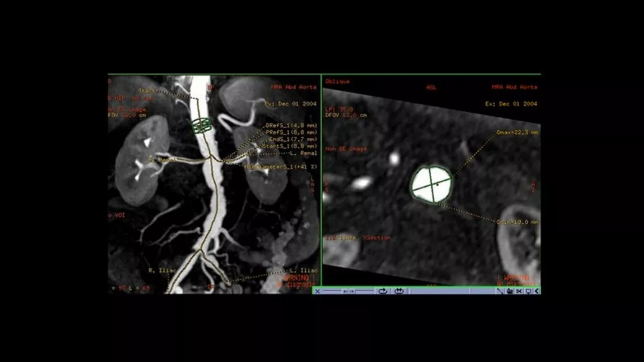Click the screen display icon in toolbar
This screenshot has width=644, height=362.
click(x=528, y=291)
